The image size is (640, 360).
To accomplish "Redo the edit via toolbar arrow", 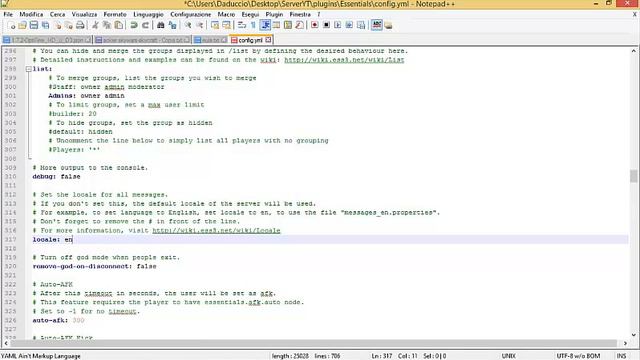I will pos(145,25).
